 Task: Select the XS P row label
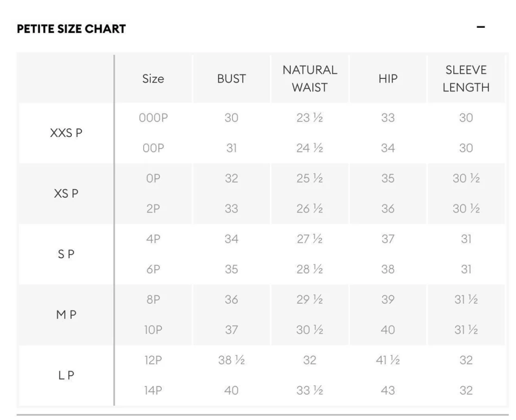tap(66, 193)
